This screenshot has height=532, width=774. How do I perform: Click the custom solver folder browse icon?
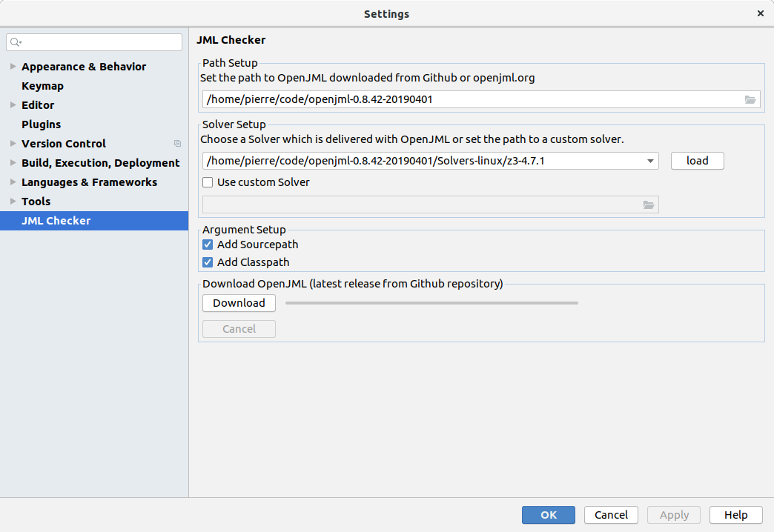point(649,205)
